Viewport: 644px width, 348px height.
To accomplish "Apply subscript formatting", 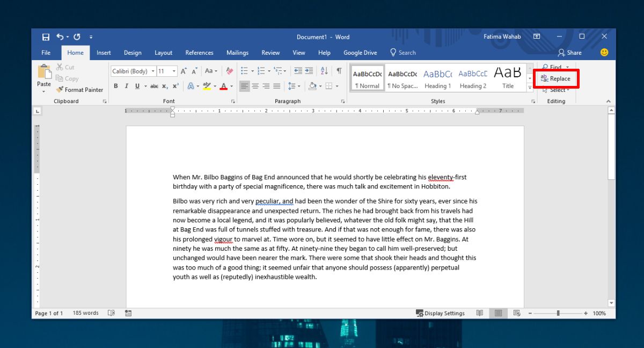I will point(165,85).
